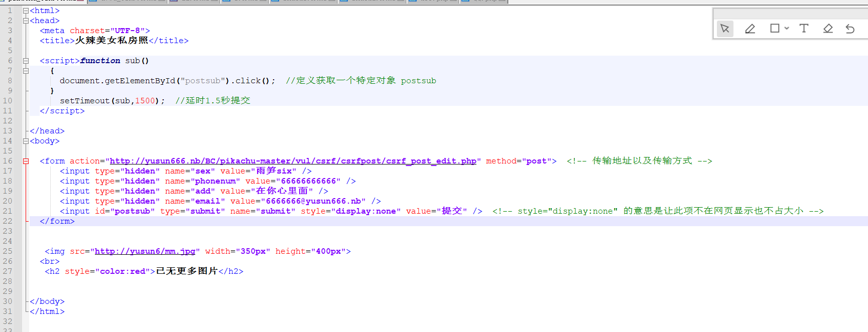The height and width of the screenshot is (332, 868).
Task: Click the heading text 已无更多图片
Action: point(187,271)
